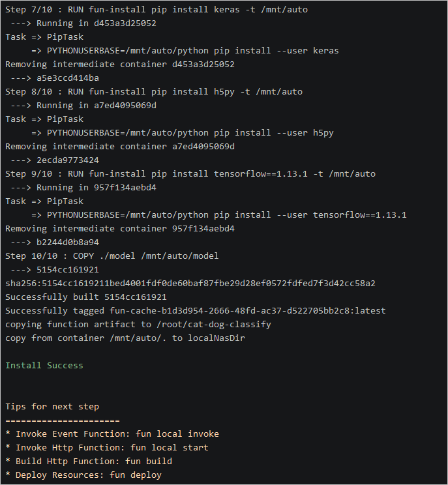Screen dimensions: 448x485
Task: Click the 'Build Http Function: fun build' tip
Action: pyautogui.click(x=89, y=462)
